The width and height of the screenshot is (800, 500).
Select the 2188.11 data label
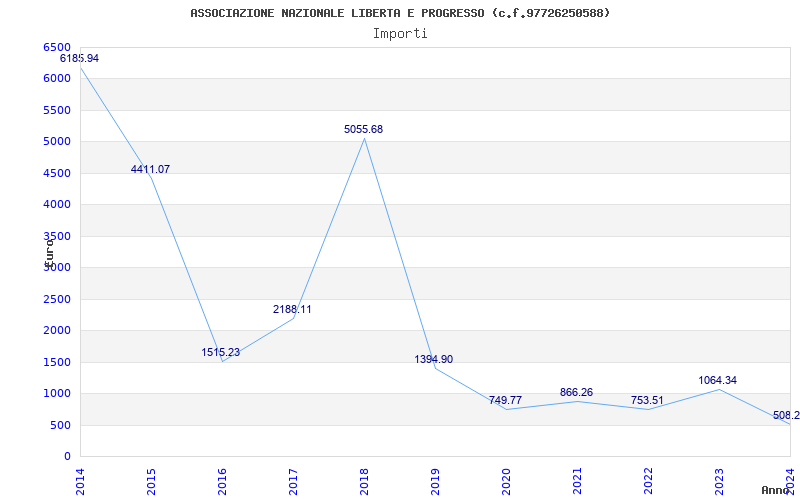point(292,310)
